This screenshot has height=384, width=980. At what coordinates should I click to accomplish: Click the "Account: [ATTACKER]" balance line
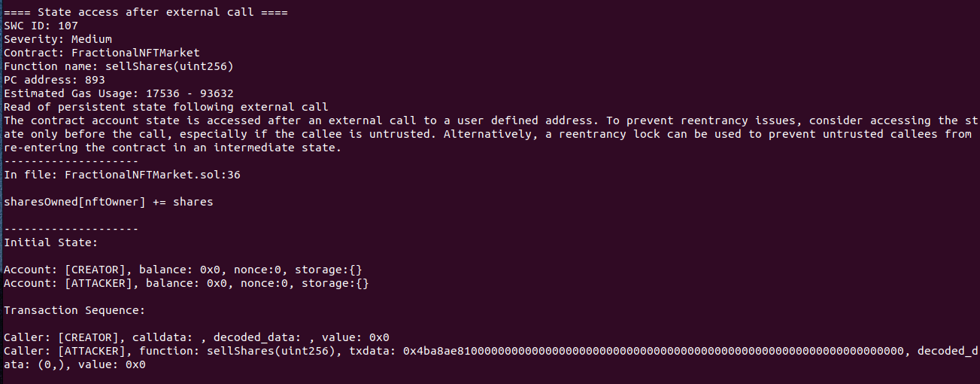pyautogui.click(x=187, y=283)
